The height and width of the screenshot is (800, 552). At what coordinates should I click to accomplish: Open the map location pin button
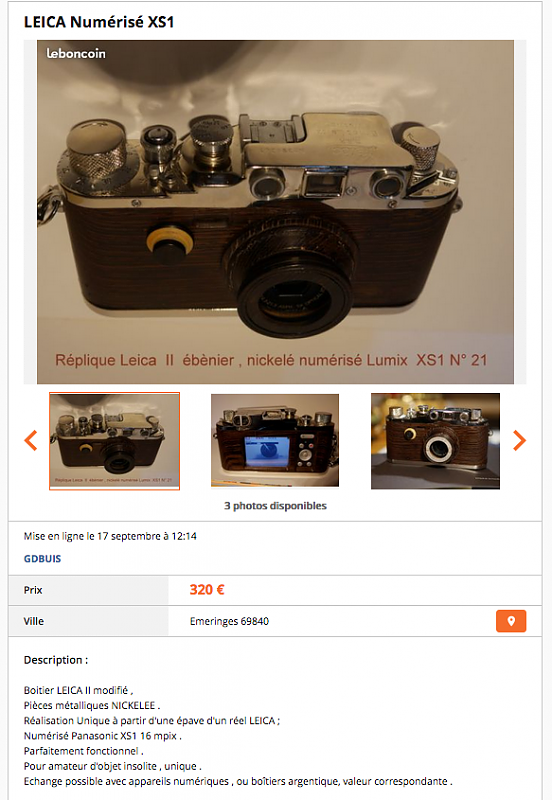511,621
